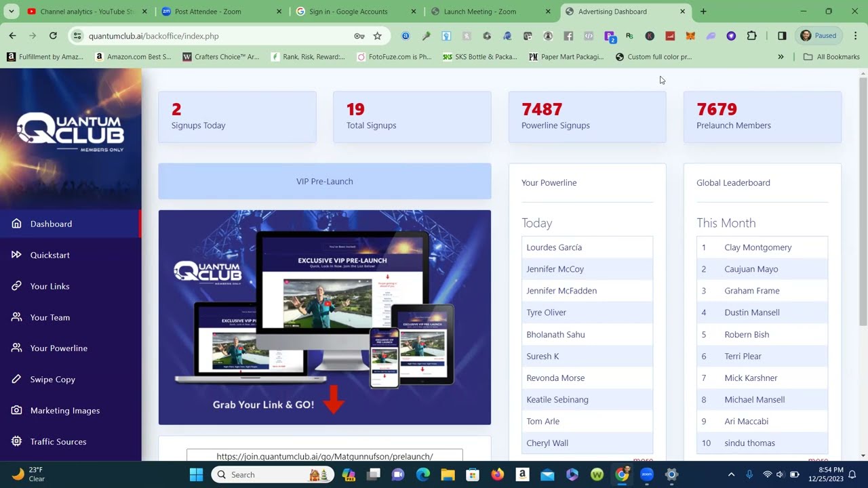Open Chrome's three-dot menu
Image resolution: width=868 pixels, height=488 pixels.
pos(856,36)
